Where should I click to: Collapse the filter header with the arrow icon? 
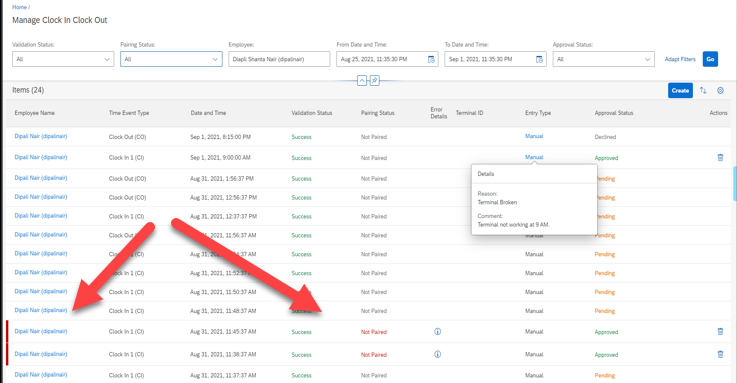pos(362,81)
